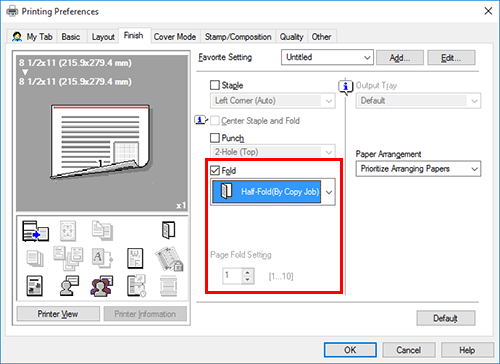Open the Left Corner (Auto) staple dropdown
Viewport: 500px width, 364px height.
pyautogui.click(x=273, y=101)
